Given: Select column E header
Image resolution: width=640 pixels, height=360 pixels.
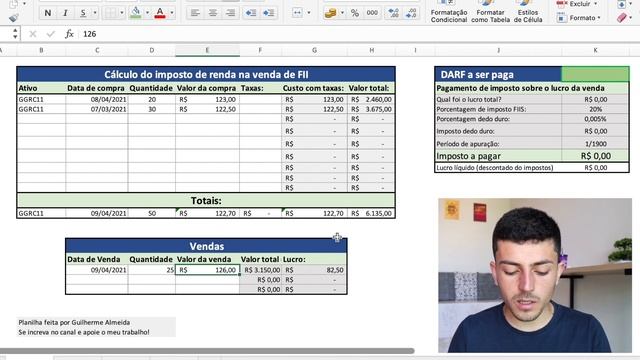Looking at the screenshot, I should click(207, 50).
